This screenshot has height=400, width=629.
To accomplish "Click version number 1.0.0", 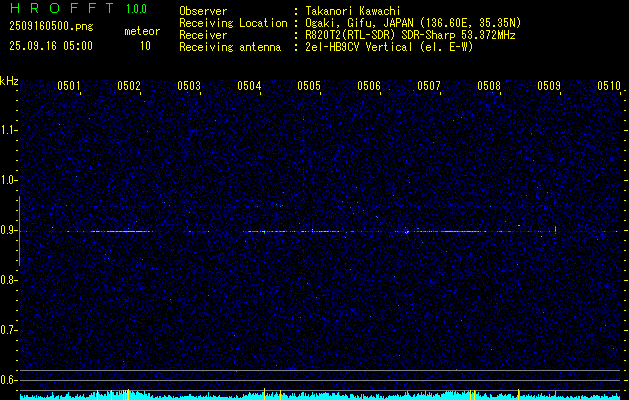I will coord(136,8).
